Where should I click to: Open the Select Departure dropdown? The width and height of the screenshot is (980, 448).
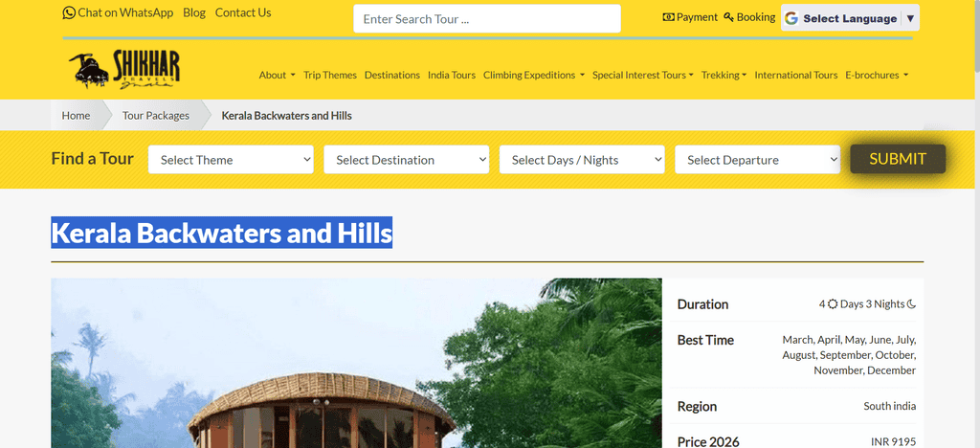point(758,159)
